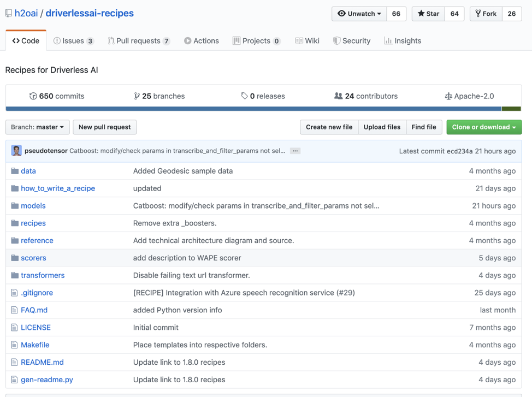
Task: Click the Apache-2.0 license scale icon
Action: pos(448,96)
